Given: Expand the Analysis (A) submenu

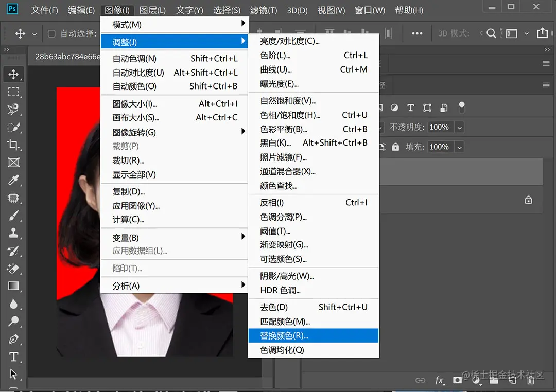Looking at the screenshot, I should 174,286.
